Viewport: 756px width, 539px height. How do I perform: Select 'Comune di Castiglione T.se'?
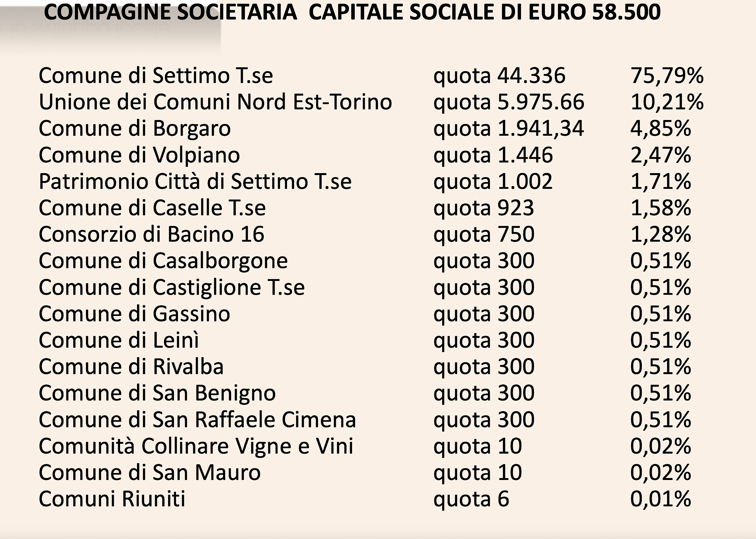[172, 287]
